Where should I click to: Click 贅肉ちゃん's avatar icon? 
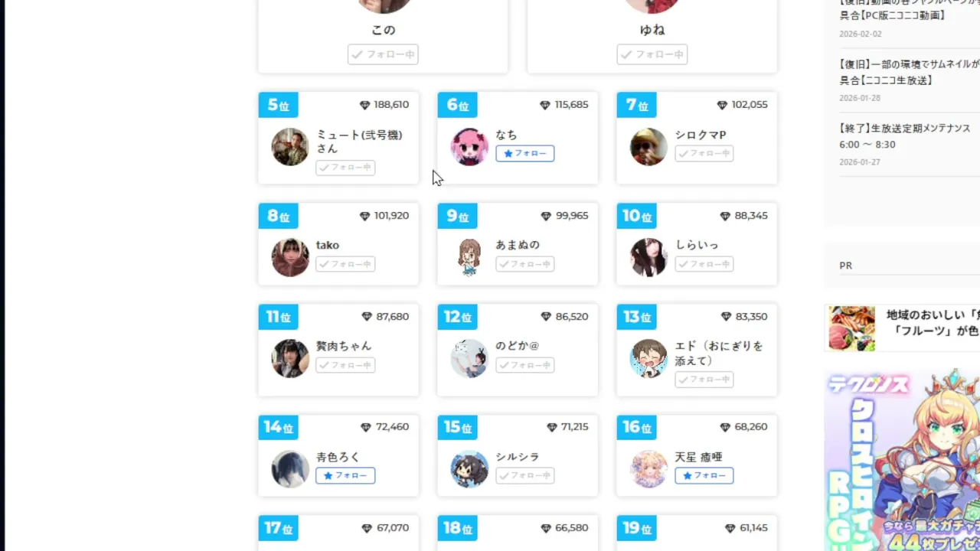(x=290, y=358)
